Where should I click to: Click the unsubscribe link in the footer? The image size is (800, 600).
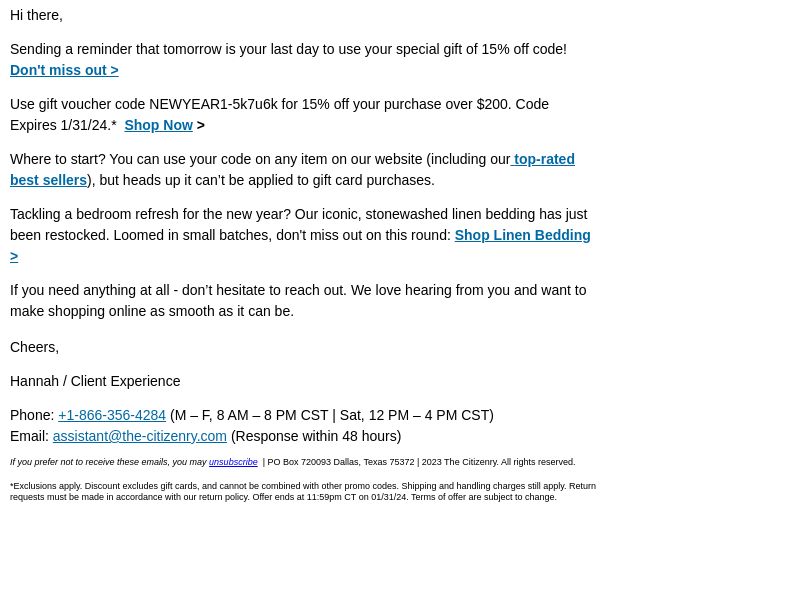pos(233,462)
